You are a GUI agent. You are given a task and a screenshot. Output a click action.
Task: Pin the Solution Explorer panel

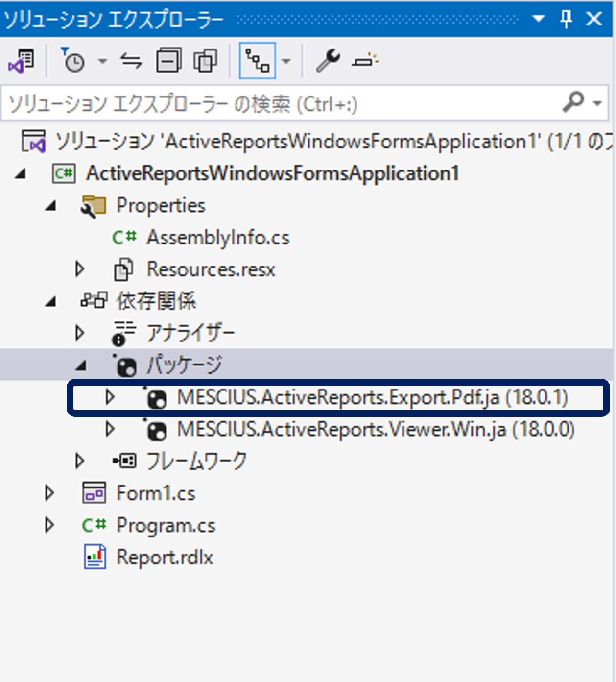(x=566, y=19)
